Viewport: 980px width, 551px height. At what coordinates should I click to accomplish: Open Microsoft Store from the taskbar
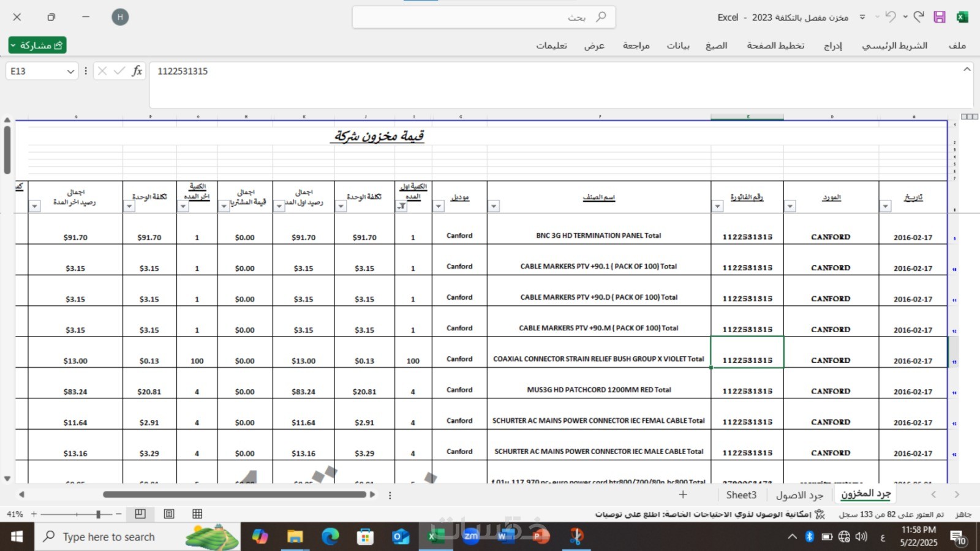tap(365, 537)
